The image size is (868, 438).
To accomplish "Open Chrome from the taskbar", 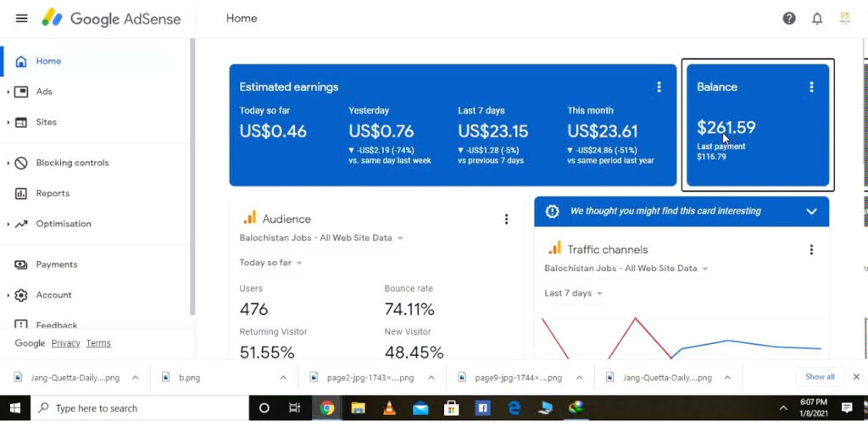I will point(327,408).
